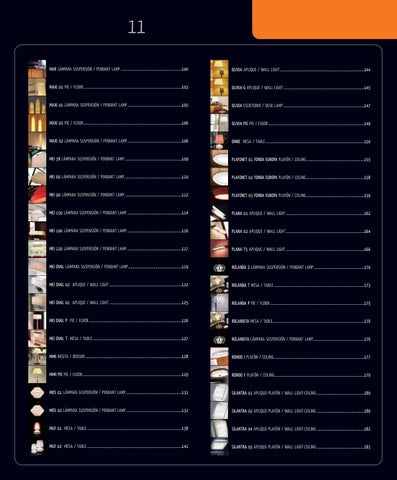Select the SILANTRA 05 thumbnail image
Image resolution: width=397 pixels, height=480 pixels.
click(x=219, y=447)
